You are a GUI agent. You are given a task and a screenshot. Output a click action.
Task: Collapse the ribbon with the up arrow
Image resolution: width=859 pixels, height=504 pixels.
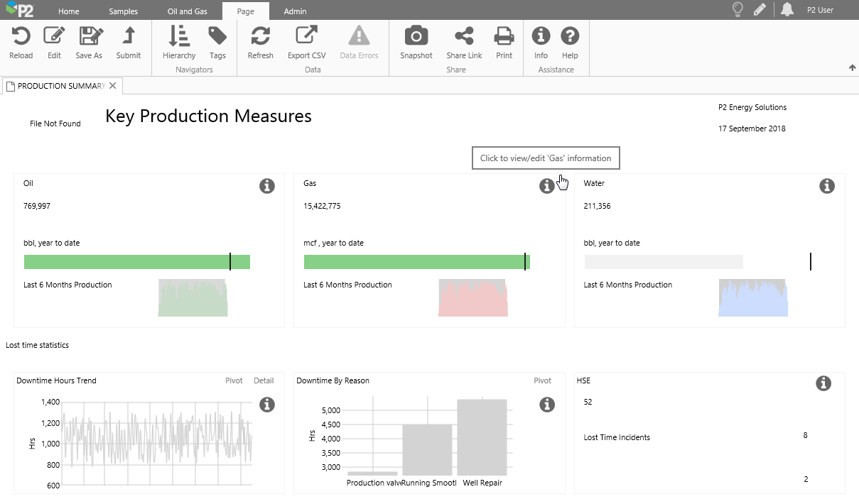pos(852,68)
